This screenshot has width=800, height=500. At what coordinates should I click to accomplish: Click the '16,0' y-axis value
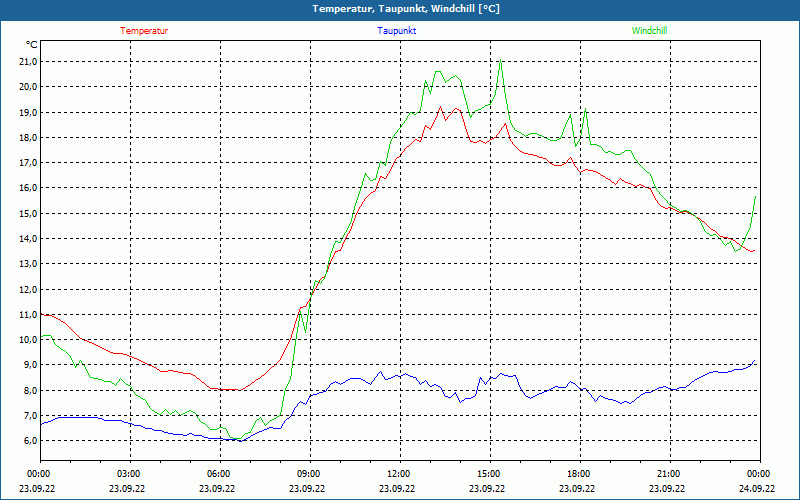coord(28,188)
